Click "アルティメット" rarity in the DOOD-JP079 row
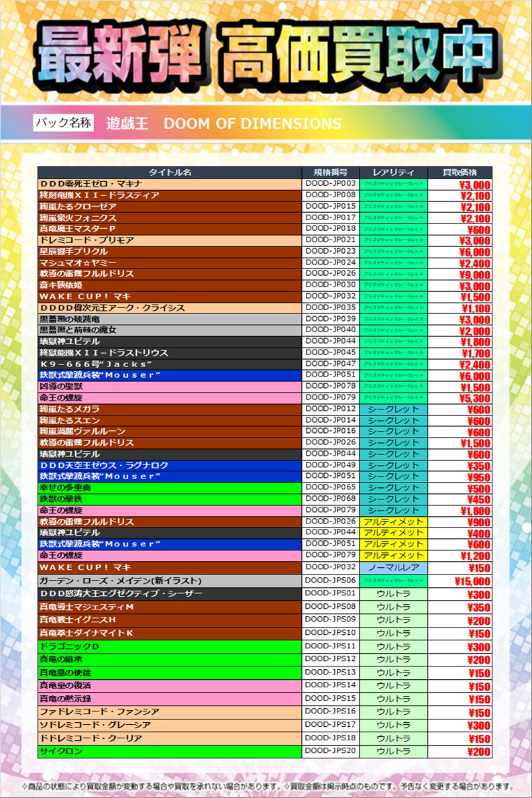This screenshot has height=798, width=532. click(x=393, y=555)
